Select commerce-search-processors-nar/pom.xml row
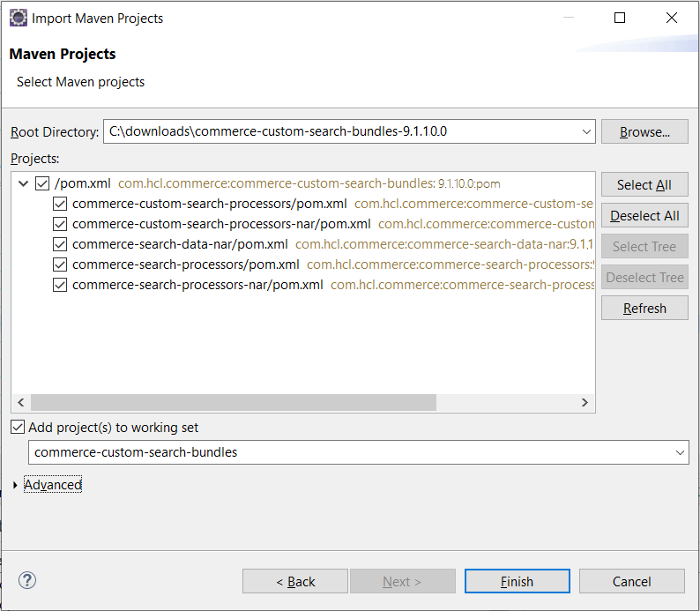The width and height of the screenshot is (700, 611). coord(197,285)
